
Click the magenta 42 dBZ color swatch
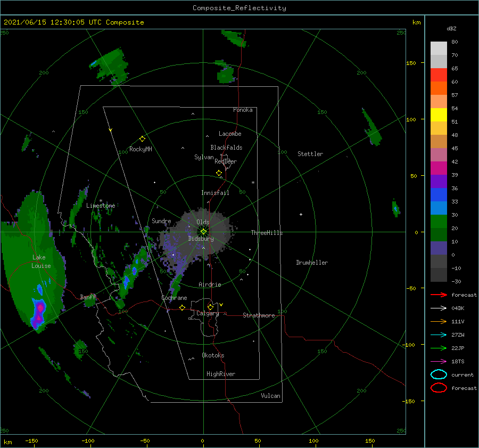tap(439, 168)
